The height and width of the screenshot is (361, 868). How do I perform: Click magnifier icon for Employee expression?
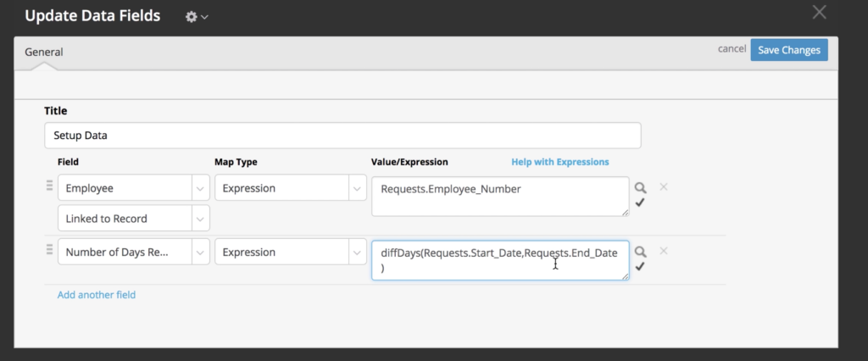[640, 187]
